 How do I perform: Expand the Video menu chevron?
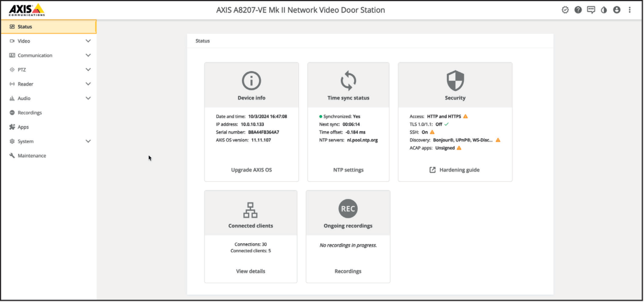(x=88, y=41)
